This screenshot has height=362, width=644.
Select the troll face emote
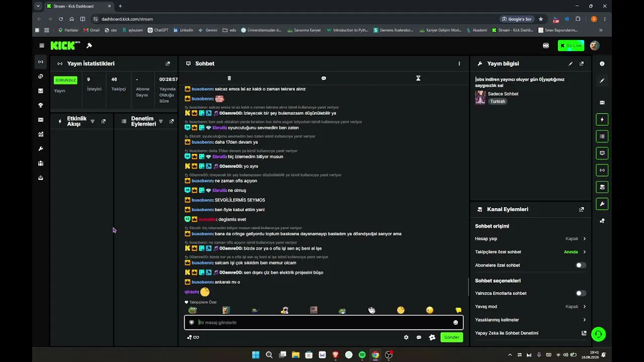[372, 310]
